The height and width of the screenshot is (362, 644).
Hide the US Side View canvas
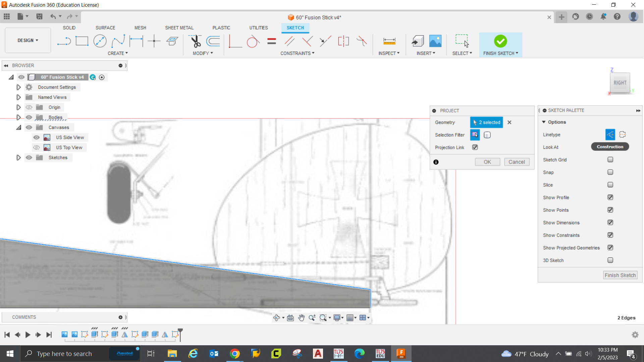36,137
